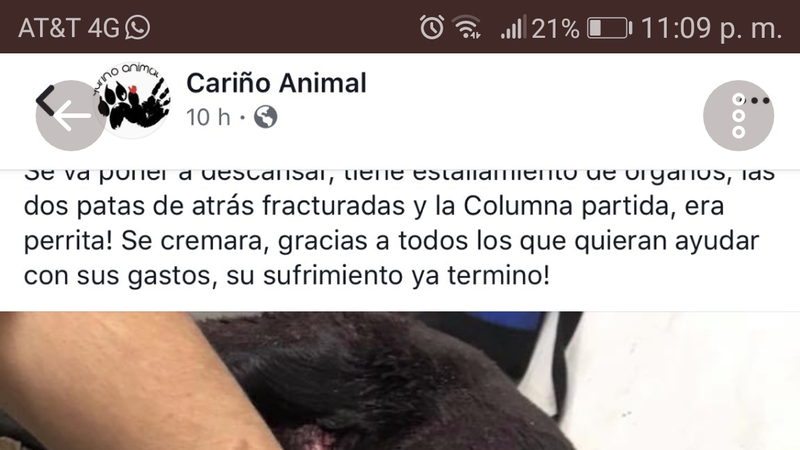Click the line mentioning Columna partida
800x450 pixels.
(374, 206)
